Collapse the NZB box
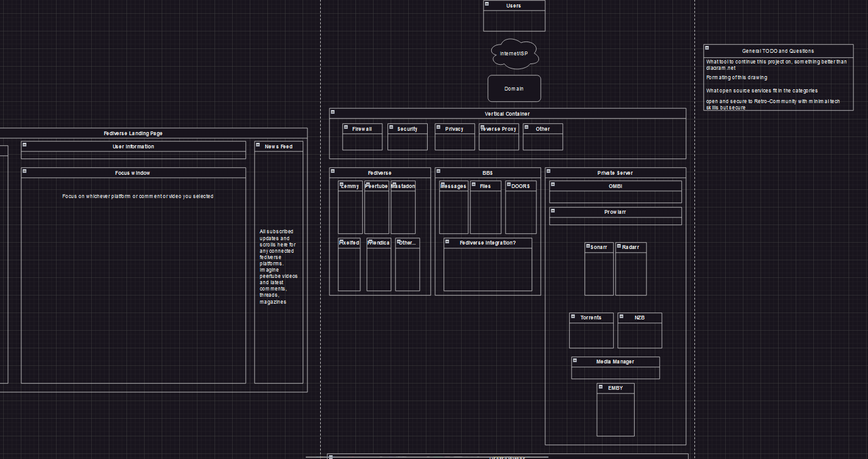 (x=621, y=316)
